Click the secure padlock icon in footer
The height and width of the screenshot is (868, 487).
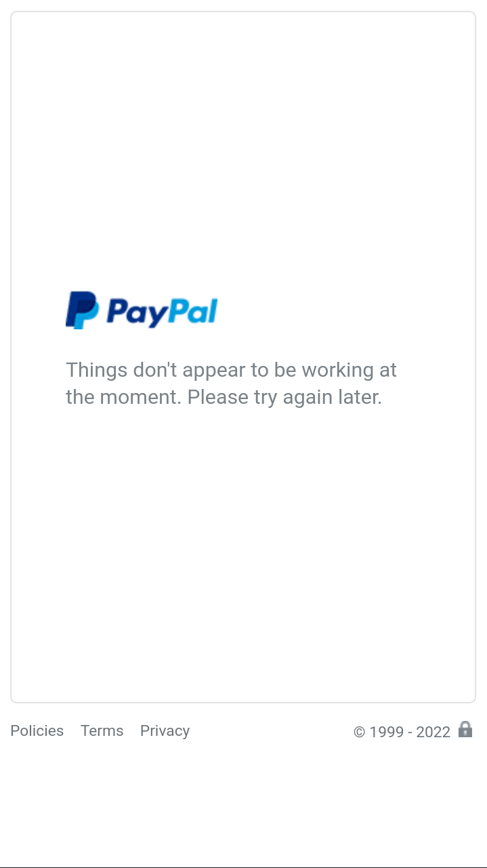click(465, 729)
